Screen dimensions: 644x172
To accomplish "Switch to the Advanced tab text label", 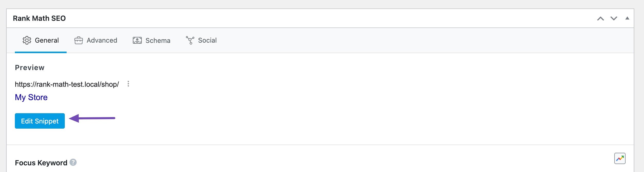I will pyautogui.click(x=102, y=40).
